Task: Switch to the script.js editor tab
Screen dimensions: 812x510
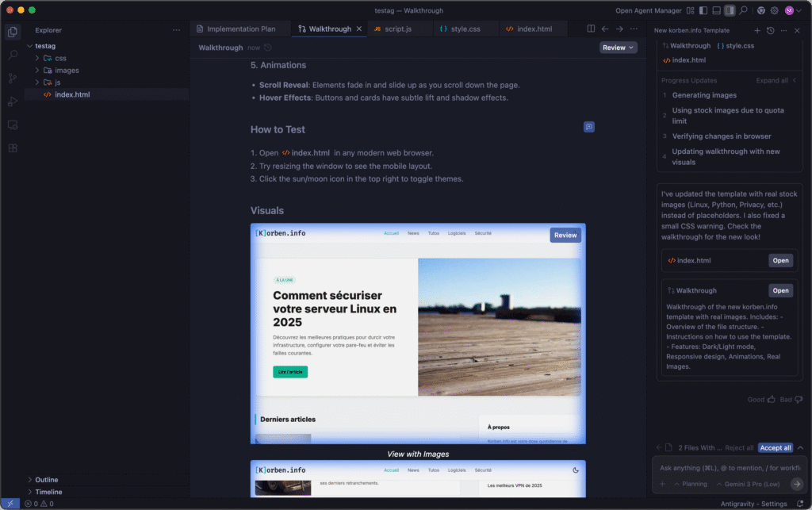Action: 393,29
